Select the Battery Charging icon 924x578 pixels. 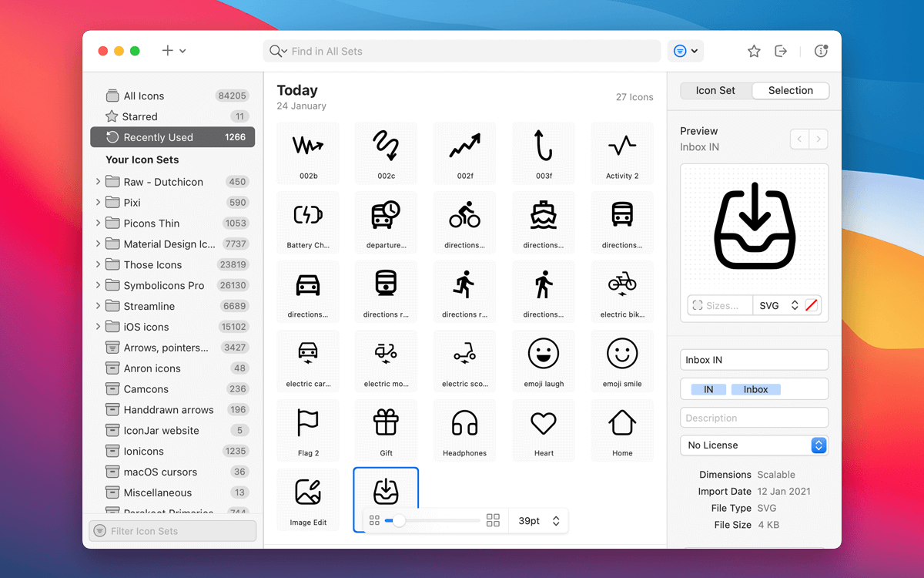[308, 222]
